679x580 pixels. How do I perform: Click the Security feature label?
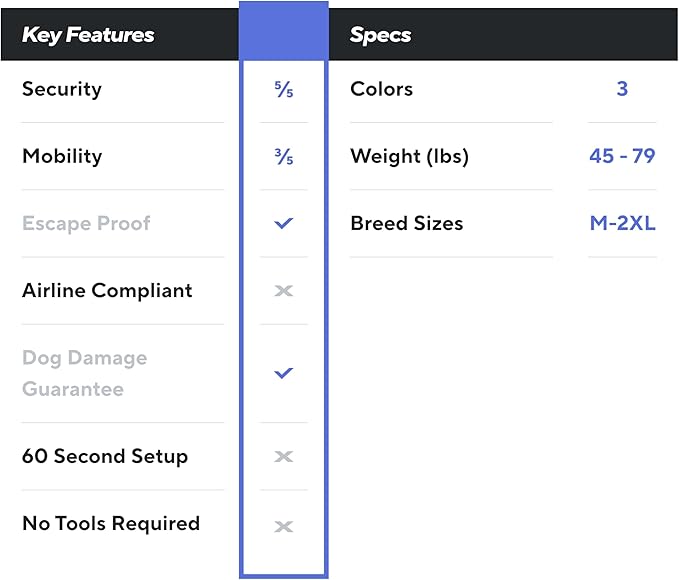(x=62, y=89)
